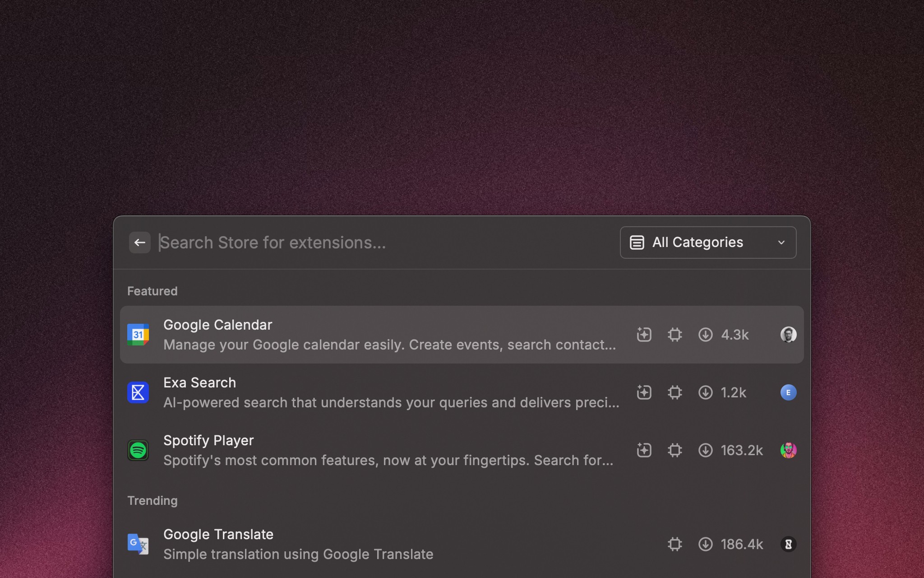Click the 4.3k download count
The image size is (924, 578).
coord(735,335)
